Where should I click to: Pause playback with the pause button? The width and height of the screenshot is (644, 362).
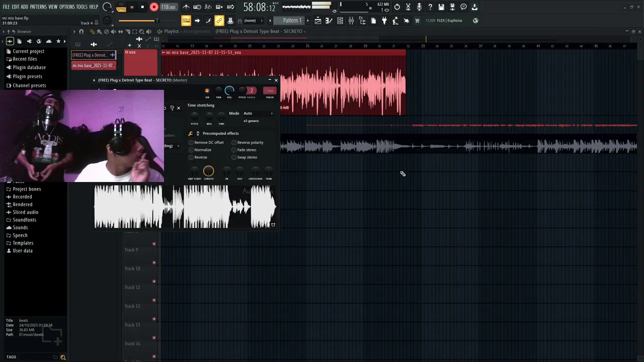pyautogui.click(x=132, y=7)
